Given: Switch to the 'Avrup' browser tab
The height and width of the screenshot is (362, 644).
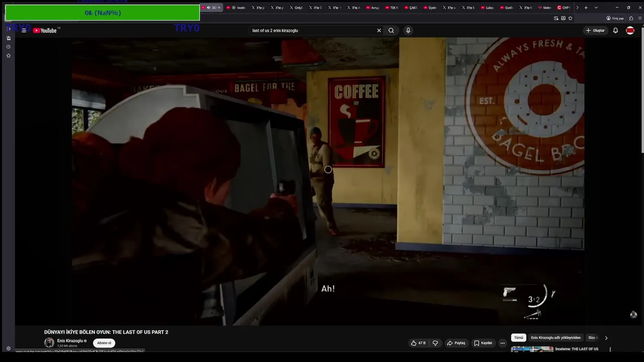Looking at the screenshot, I should [x=373, y=8].
